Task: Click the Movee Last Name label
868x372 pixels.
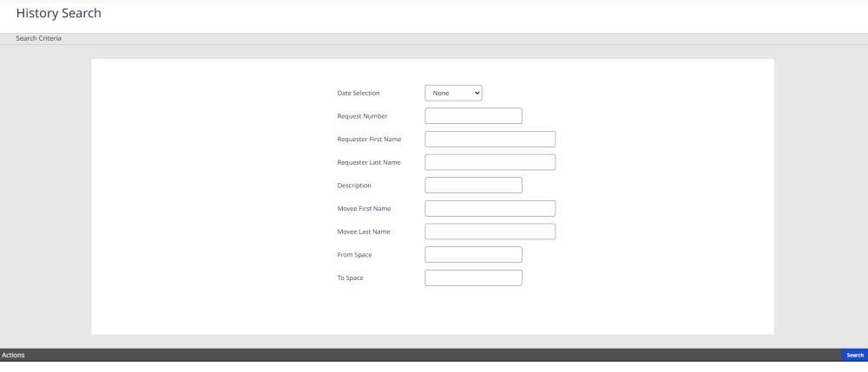Action: click(363, 232)
